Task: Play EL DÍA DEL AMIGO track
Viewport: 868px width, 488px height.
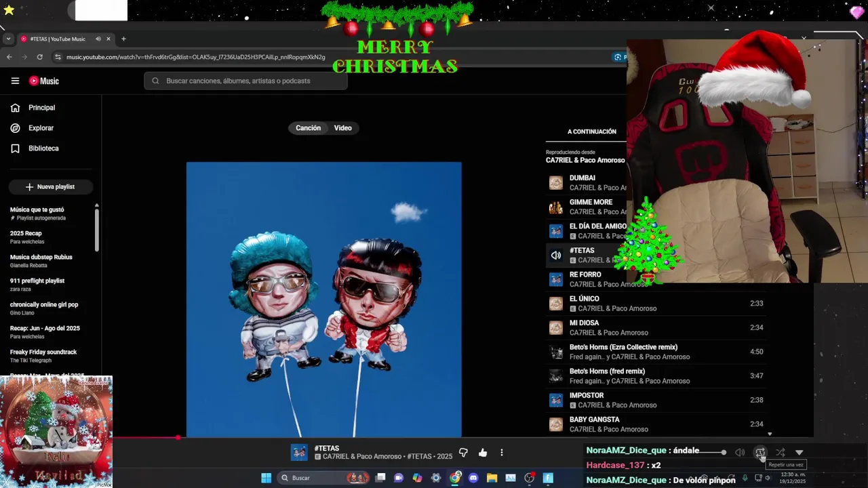Action: (587, 231)
